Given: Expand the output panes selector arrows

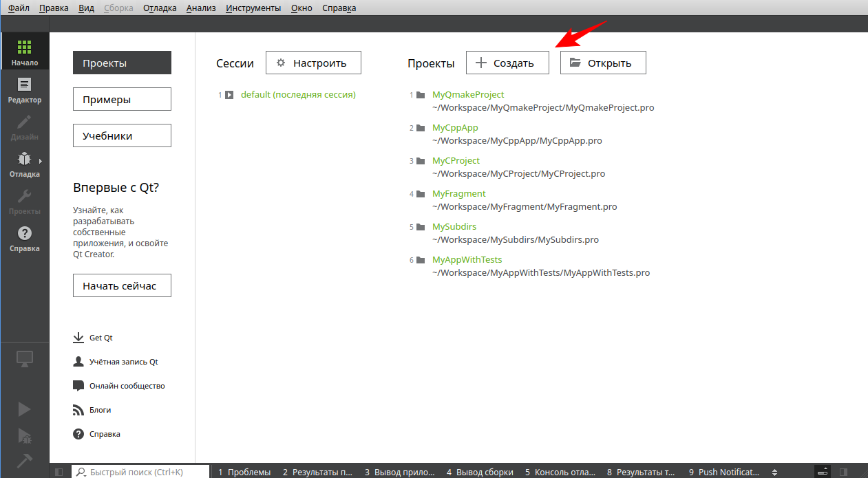Looking at the screenshot, I should (x=775, y=472).
